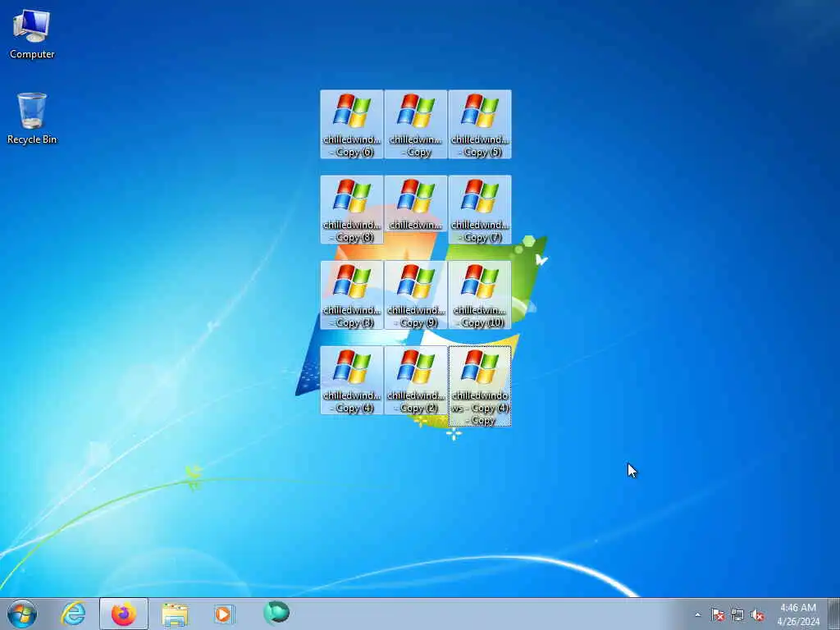Select chilledwindows Copy (10) file icon

479,294
